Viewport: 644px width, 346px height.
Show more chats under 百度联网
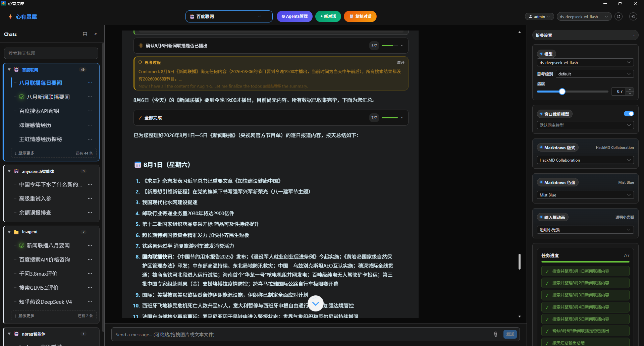coord(54,153)
